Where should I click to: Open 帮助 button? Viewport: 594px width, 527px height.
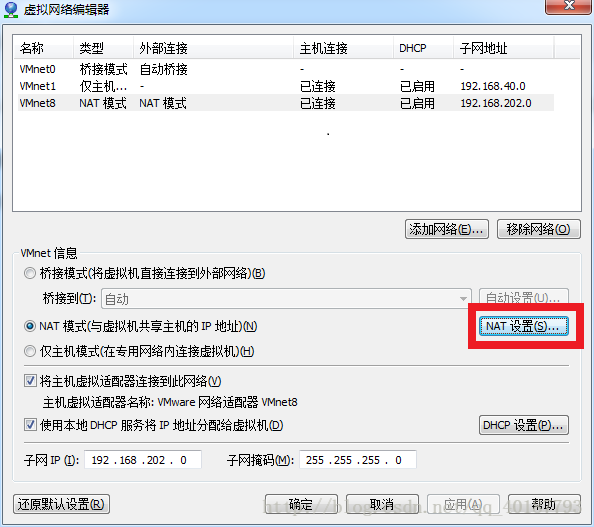coord(544,504)
